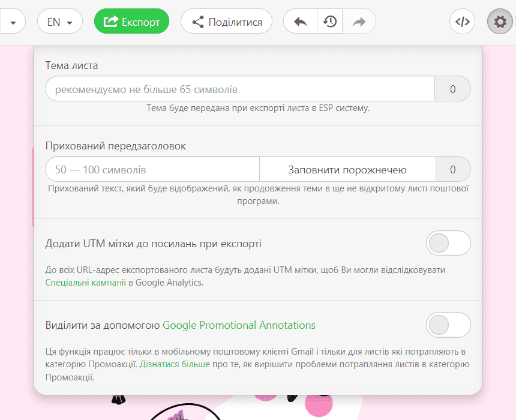Screen dimensions: 516x420
Task: Open the Спеціальні кампанії link
Action: click(86, 283)
